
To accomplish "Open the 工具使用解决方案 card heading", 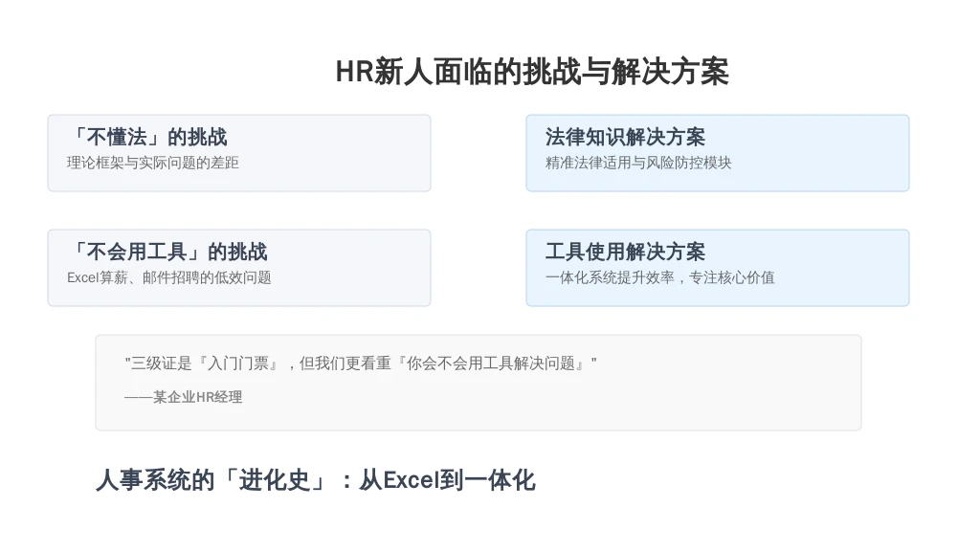I will [625, 252].
